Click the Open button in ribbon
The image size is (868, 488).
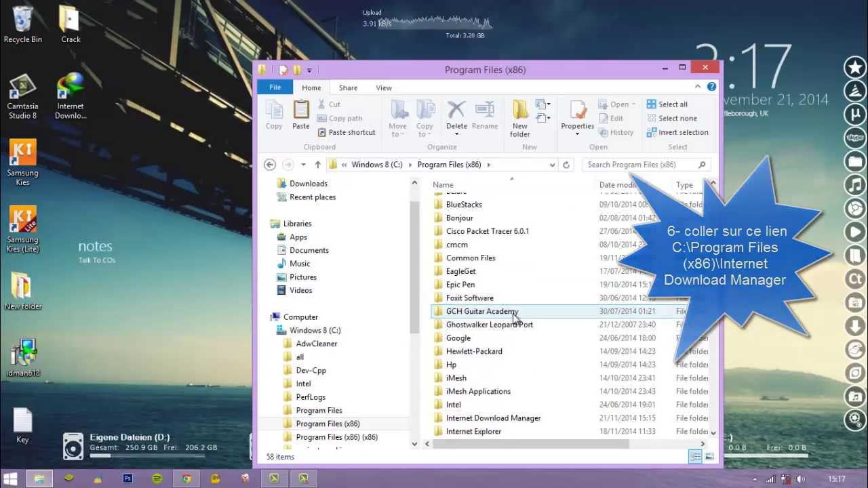point(614,104)
